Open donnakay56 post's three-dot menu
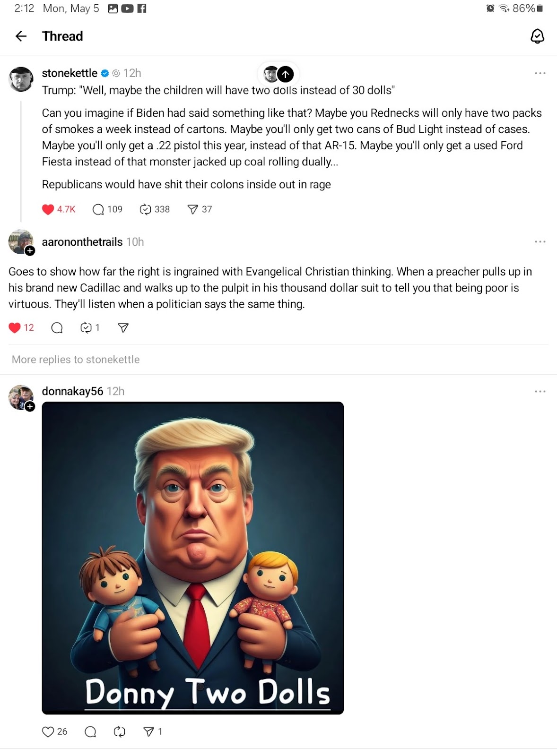 540,391
